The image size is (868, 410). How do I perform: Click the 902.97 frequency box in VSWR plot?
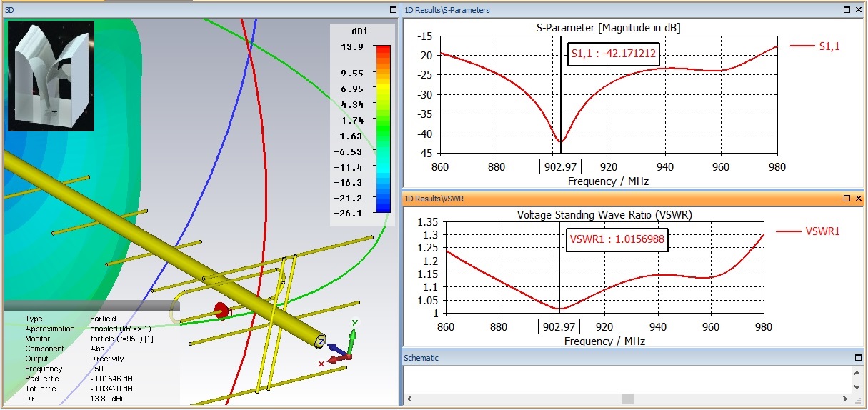[x=559, y=326]
